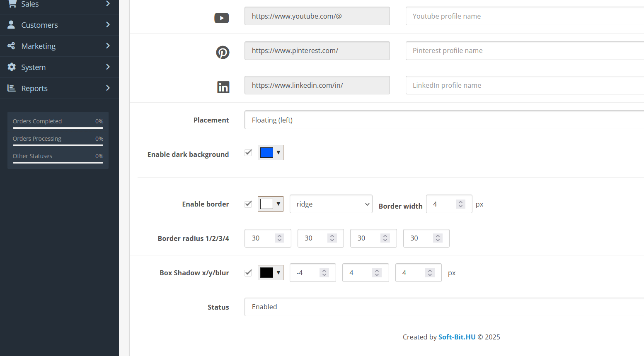Focus the Pinterest profile name field
The width and height of the screenshot is (644, 356).
525,51
